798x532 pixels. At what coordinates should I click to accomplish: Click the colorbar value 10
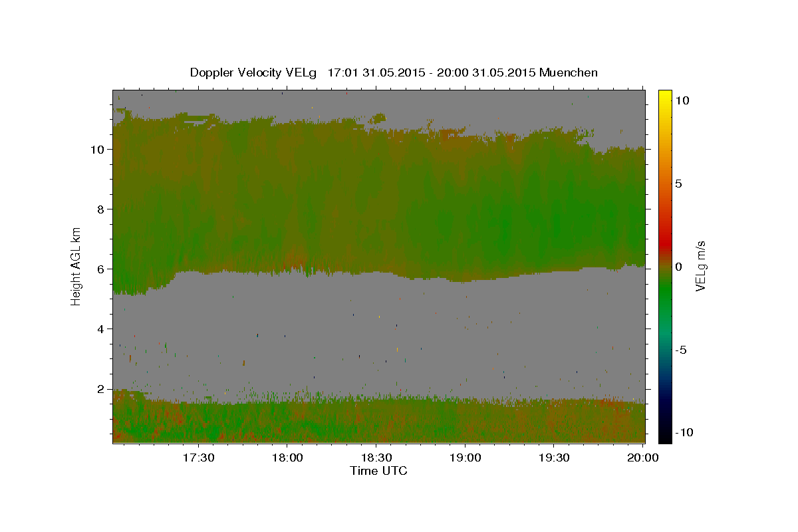[x=682, y=100]
